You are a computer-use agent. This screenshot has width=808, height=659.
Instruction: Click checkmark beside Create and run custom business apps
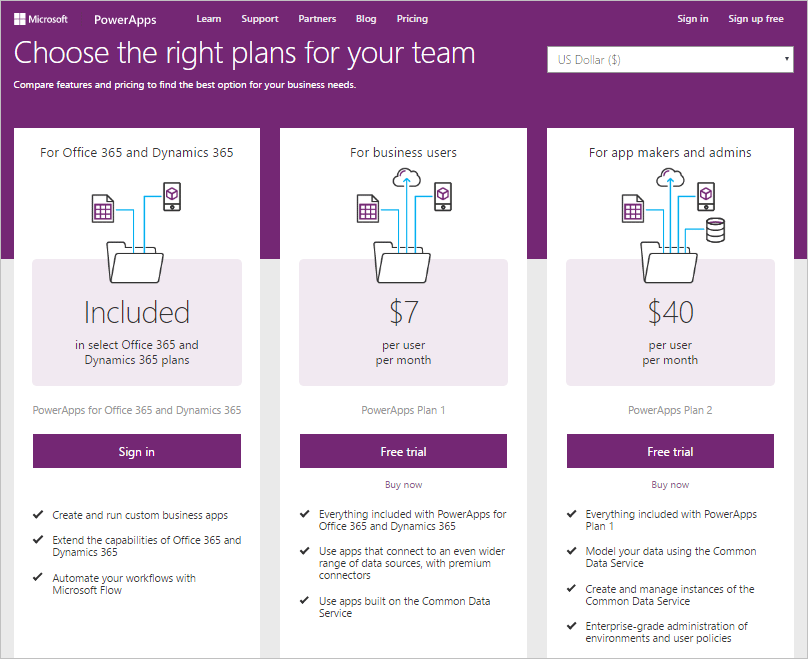(38, 514)
